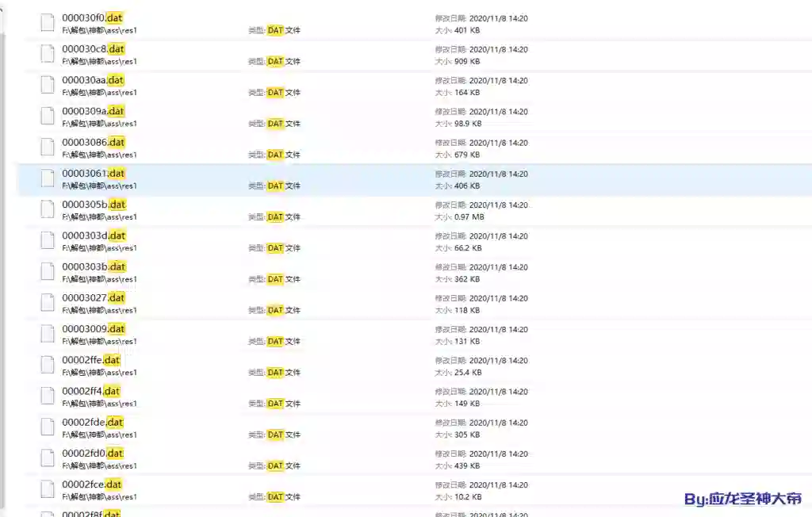Click the file name 00002ffe.dat
The image size is (812, 517).
click(x=91, y=359)
